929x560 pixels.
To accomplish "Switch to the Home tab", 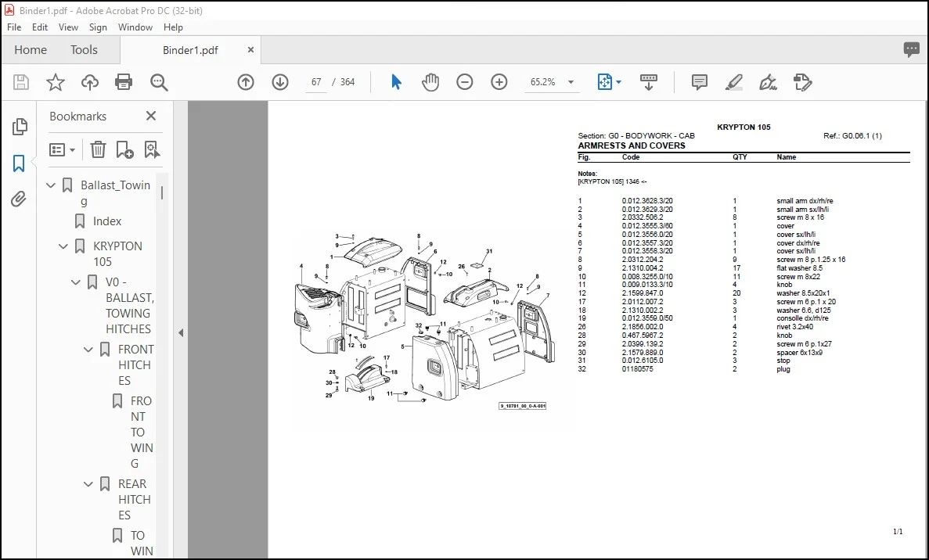I will 31,50.
